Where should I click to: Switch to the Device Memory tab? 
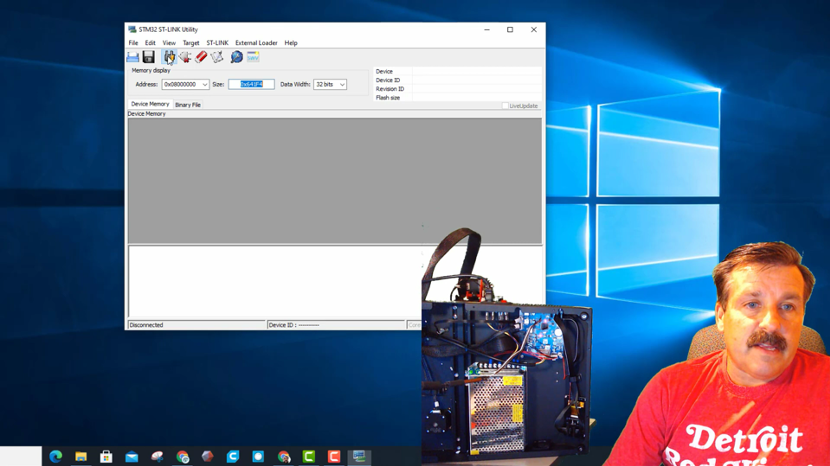(x=150, y=104)
